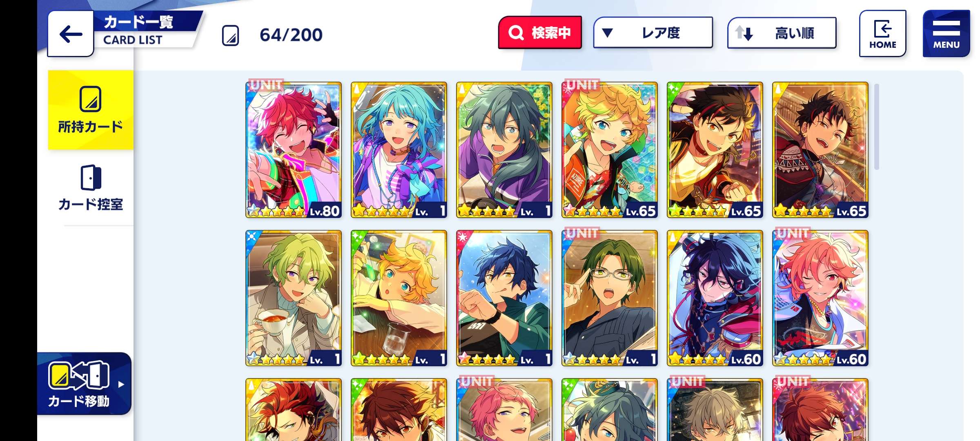Open the カード移動 card transfer button
This screenshot has width=980, height=441.
click(84, 384)
